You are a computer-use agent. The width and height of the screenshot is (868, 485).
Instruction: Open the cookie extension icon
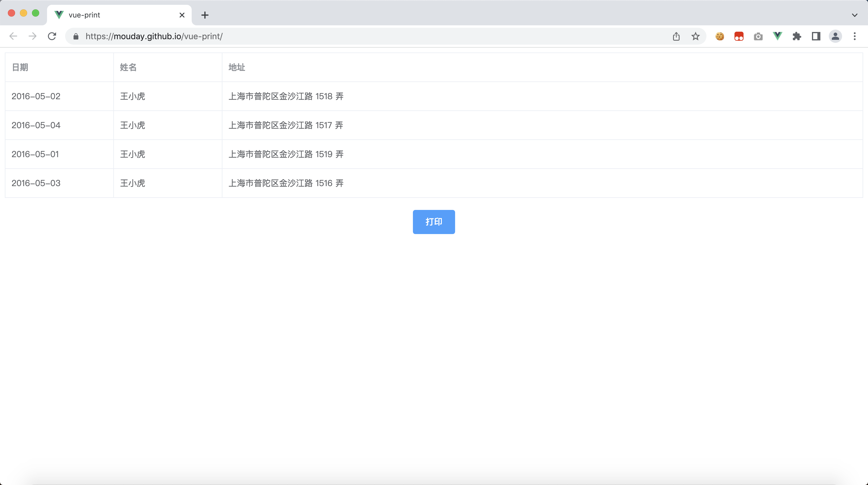click(x=719, y=36)
